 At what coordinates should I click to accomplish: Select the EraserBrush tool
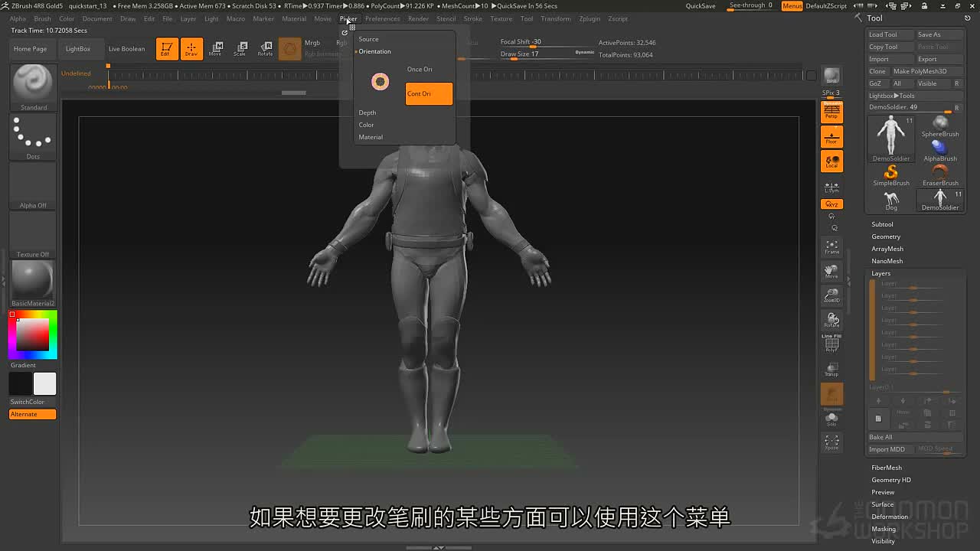tap(940, 175)
